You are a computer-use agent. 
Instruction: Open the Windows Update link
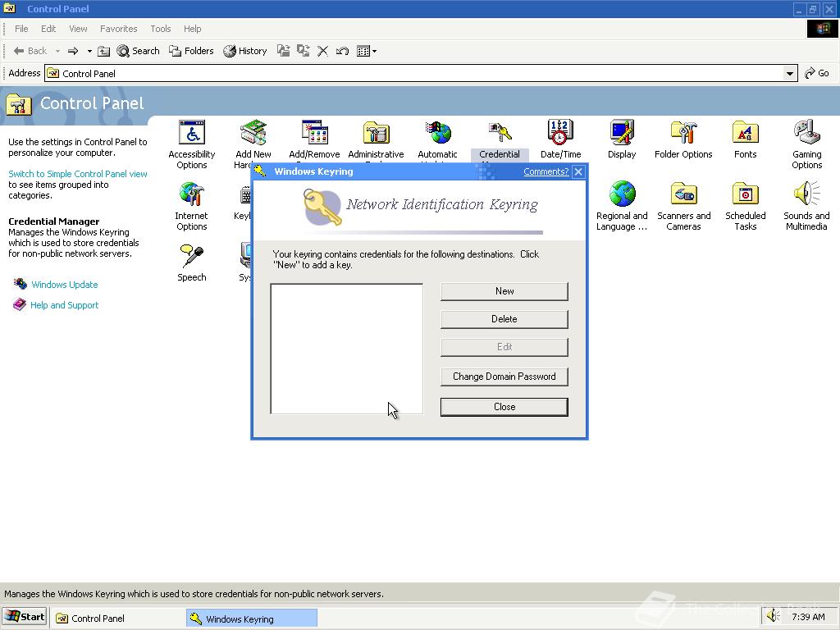click(64, 285)
